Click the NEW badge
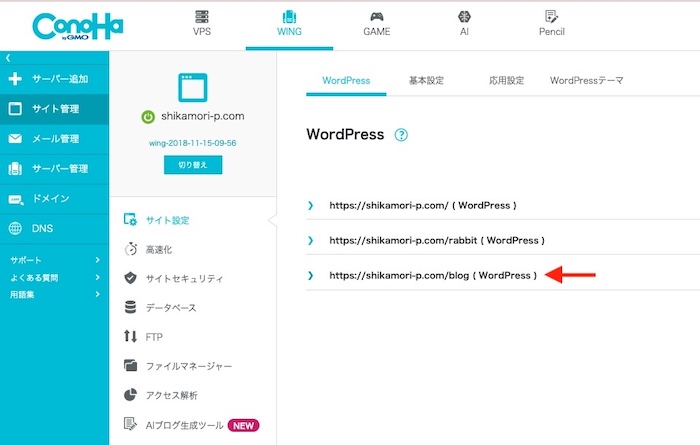700x445 pixels. tap(243, 425)
